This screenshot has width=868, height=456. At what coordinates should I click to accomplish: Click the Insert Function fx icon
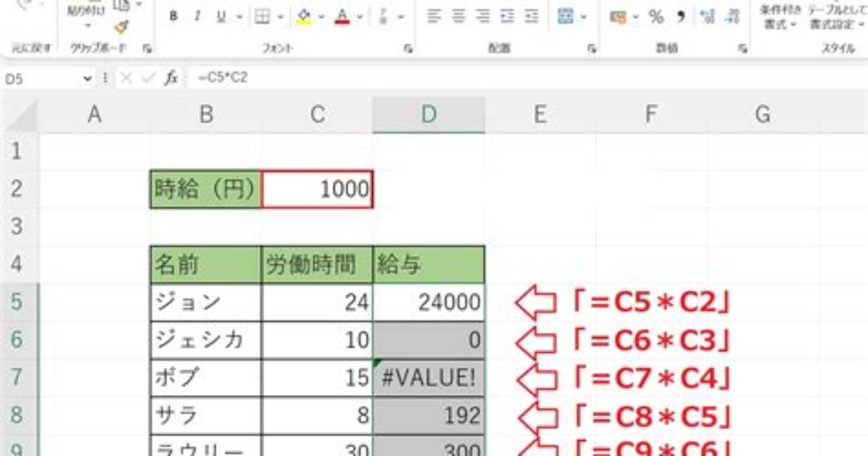pyautogui.click(x=171, y=78)
